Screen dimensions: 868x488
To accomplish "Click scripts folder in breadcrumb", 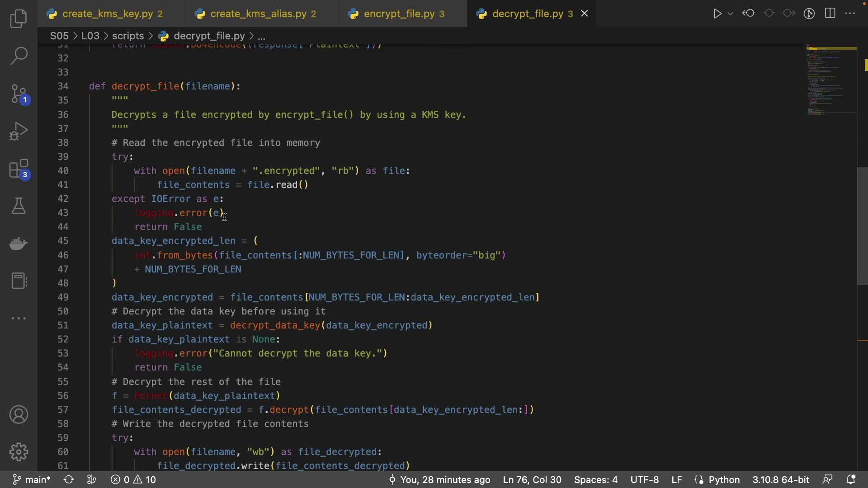I will pyautogui.click(x=128, y=36).
